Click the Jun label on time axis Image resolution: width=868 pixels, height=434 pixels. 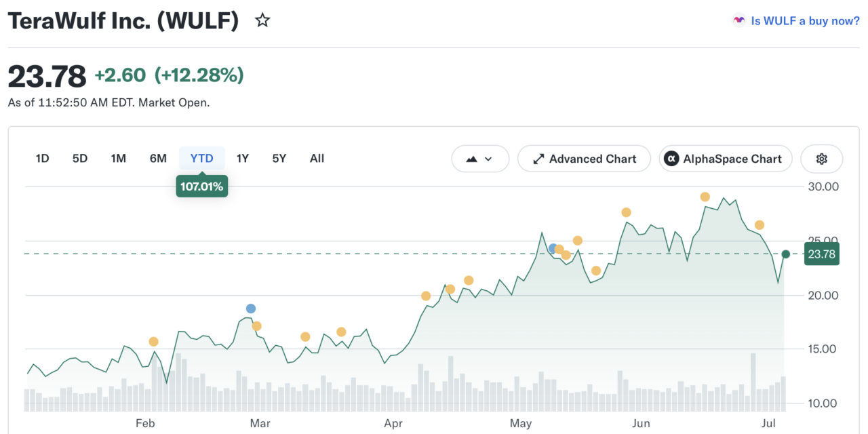(x=641, y=424)
